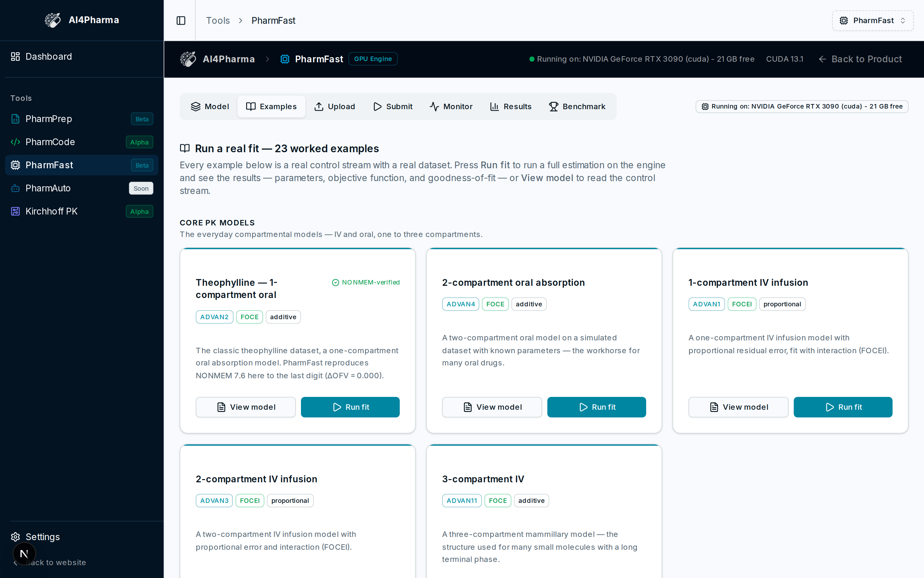The width and height of the screenshot is (924, 578).
Task: Toggle the sidebar panel icon
Action: (181, 21)
